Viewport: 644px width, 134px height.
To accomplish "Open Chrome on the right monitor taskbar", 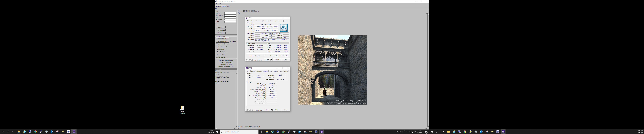I will [x=465, y=132].
